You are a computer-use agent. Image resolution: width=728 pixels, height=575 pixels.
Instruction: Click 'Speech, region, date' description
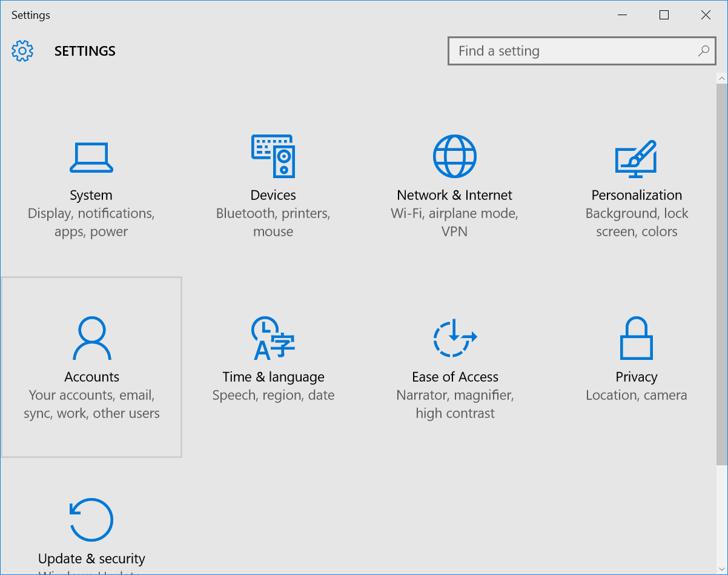click(273, 395)
